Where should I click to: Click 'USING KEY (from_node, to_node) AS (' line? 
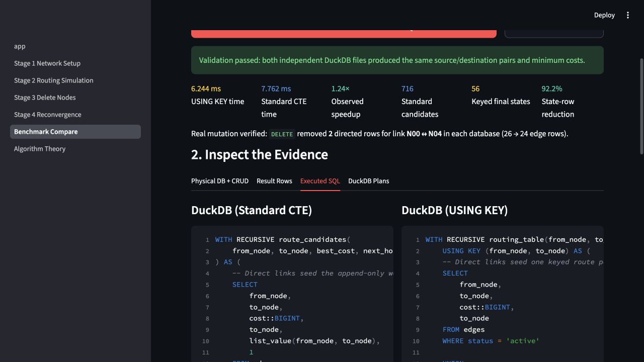click(x=516, y=251)
